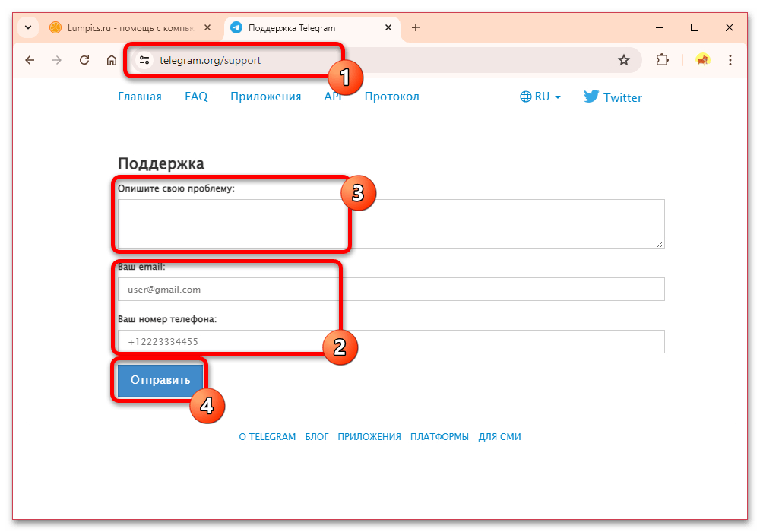
Task: Open the FAQ navigation link
Action: tap(196, 97)
